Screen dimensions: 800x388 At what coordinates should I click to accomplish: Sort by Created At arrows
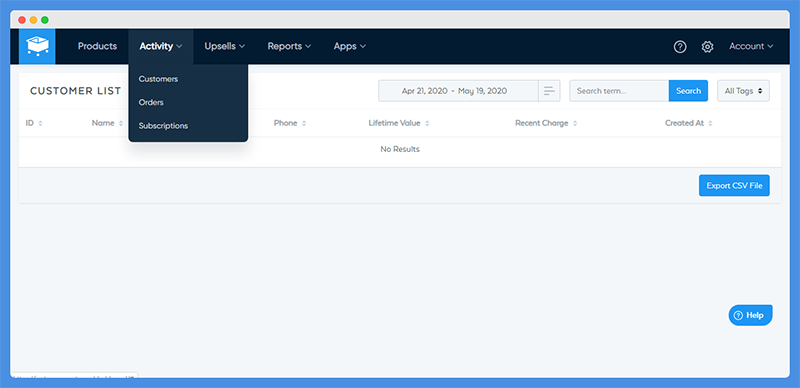pos(710,124)
